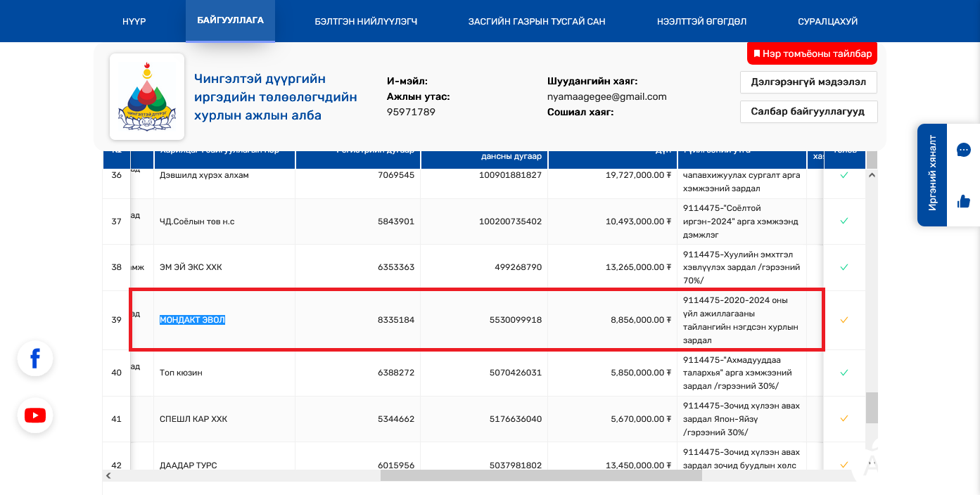The image size is (980, 495).
Task: Click registration number 6353363
Action: point(396,267)
